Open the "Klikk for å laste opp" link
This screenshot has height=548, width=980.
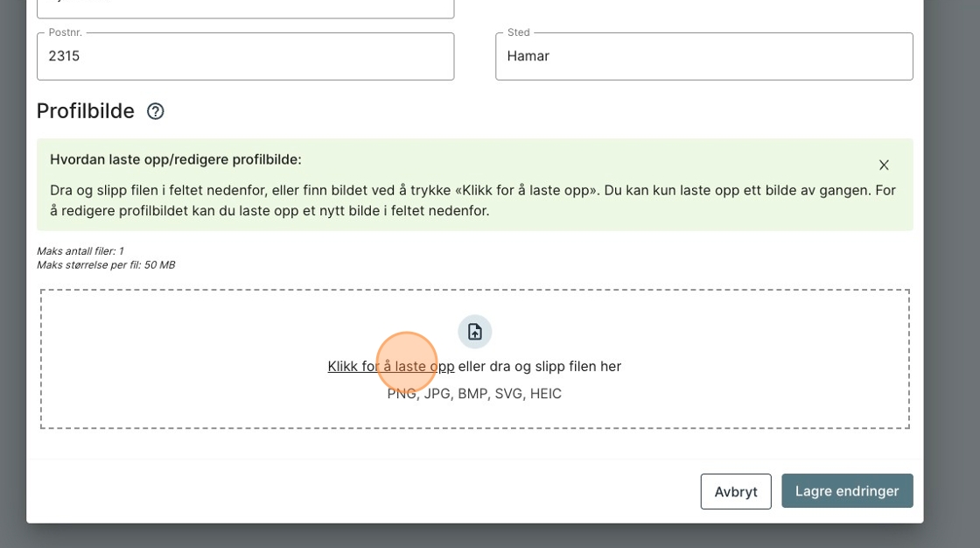coord(390,366)
